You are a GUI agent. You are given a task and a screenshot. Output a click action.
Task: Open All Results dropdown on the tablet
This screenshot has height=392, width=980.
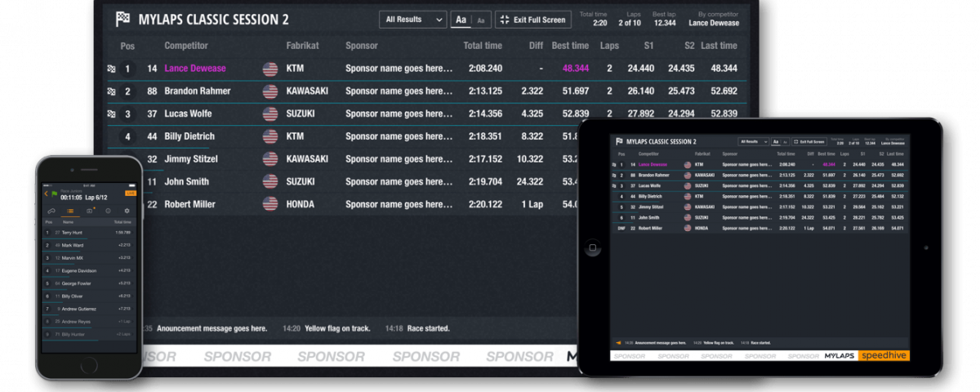(x=753, y=142)
